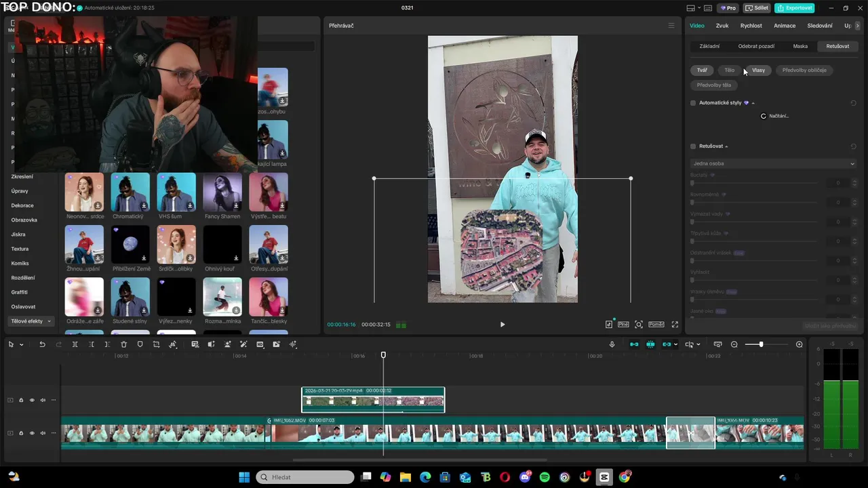Click the shield marker icon in toolbar
Image resolution: width=868 pixels, height=488 pixels.
click(140, 344)
